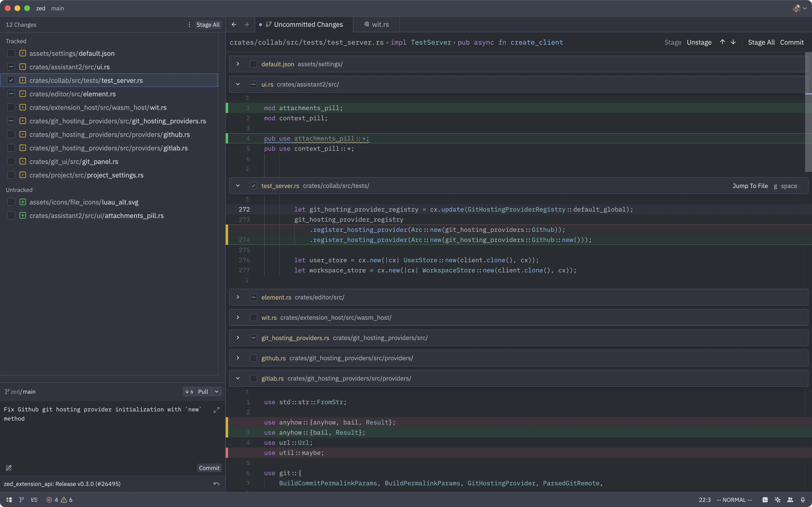
Task: Collapse the ui.rs diff section
Action: (238, 84)
